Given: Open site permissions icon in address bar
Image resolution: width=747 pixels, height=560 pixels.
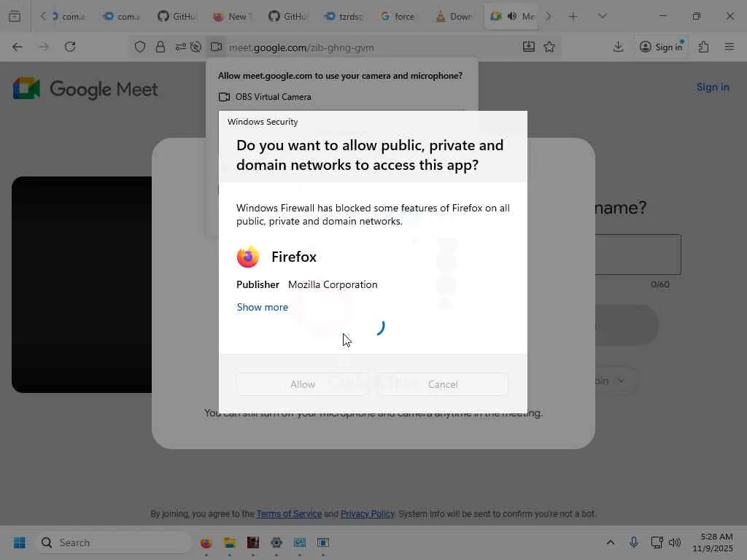Looking at the screenshot, I should pos(180,47).
